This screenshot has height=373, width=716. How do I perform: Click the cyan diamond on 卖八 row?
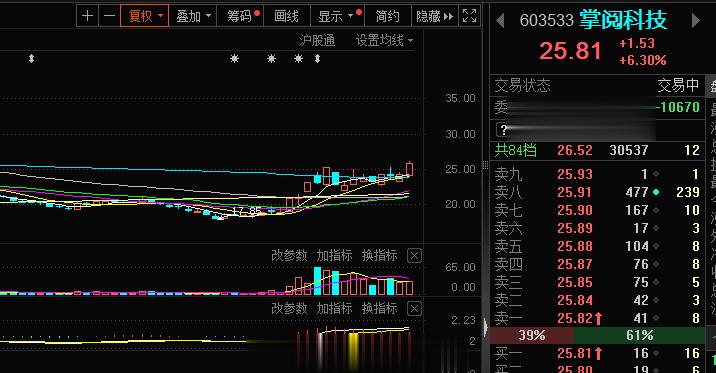[x=656, y=192]
